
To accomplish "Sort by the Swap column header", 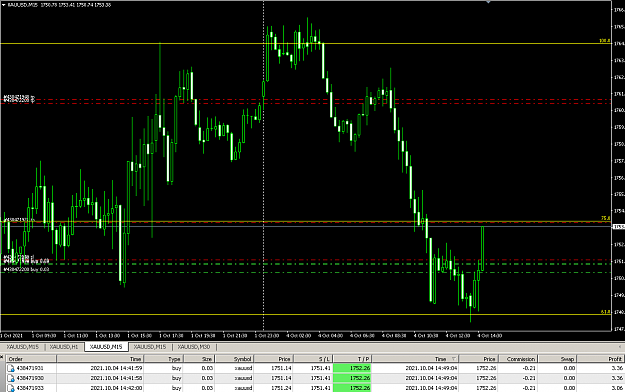I will [557, 359].
